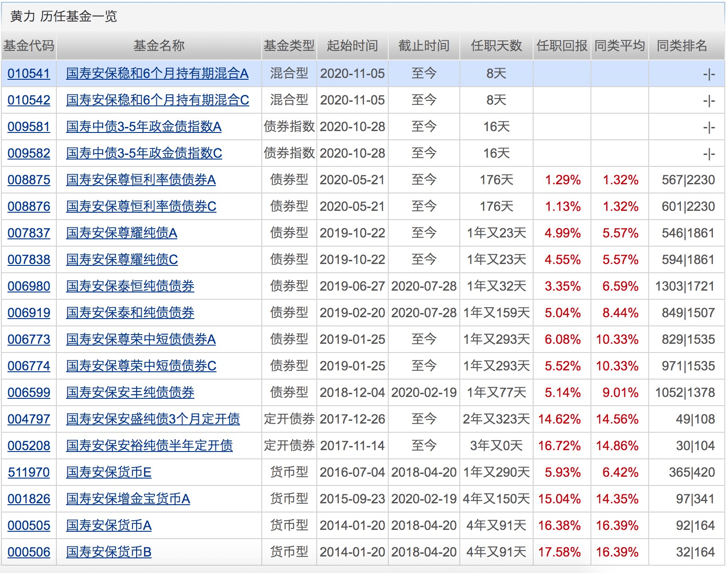728x573 pixels.
Task: Open fund 国寿安保安裕纯债半年定开债
Action: click(149, 446)
